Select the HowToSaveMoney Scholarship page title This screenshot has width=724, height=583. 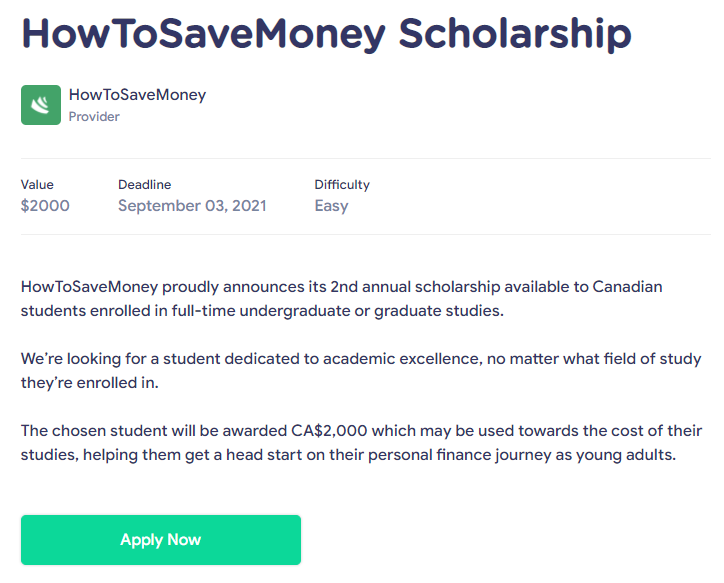326,34
